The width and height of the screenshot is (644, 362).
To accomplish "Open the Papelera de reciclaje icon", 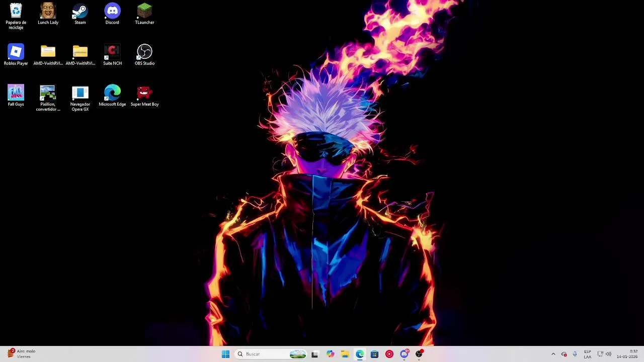I will pyautogui.click(x=16, y=16).
